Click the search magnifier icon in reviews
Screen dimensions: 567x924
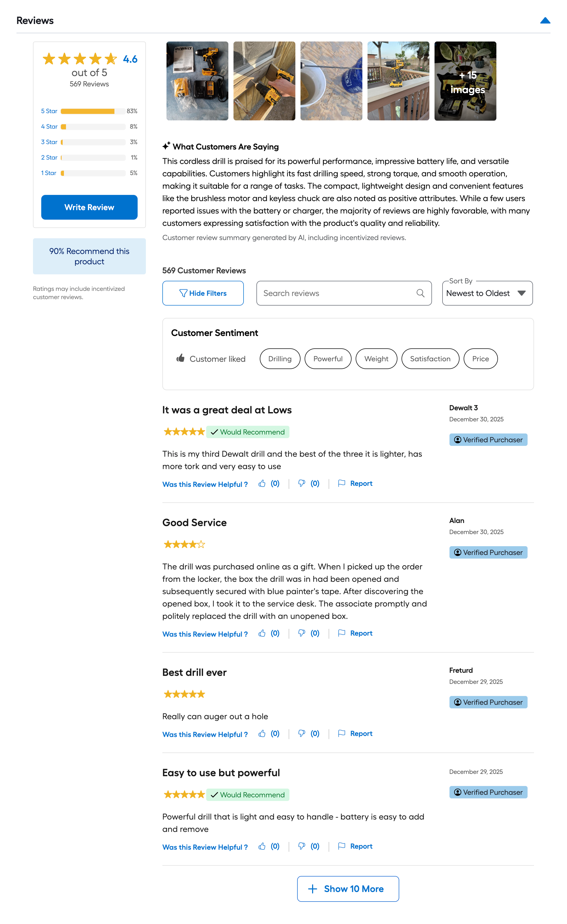[x=420, y=293]
